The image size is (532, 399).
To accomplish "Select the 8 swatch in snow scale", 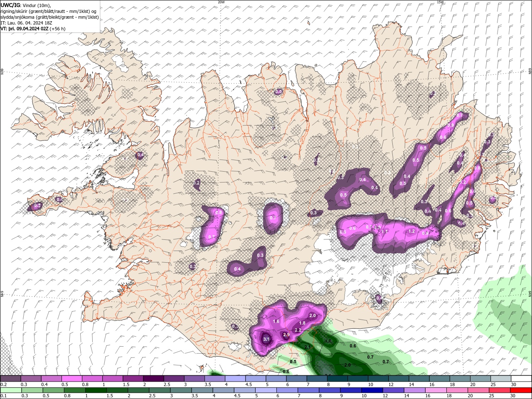I will [337, 379].
